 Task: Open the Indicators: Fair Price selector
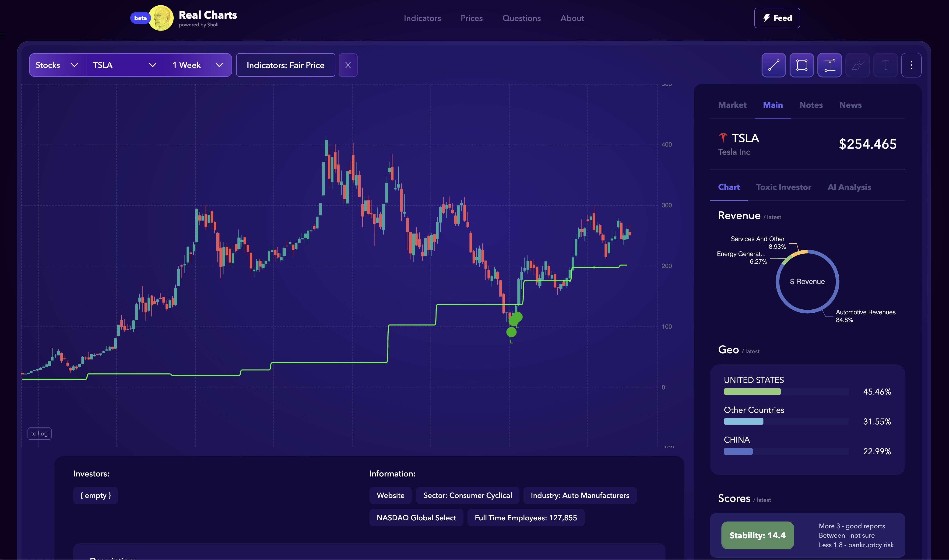click(285, 65)
